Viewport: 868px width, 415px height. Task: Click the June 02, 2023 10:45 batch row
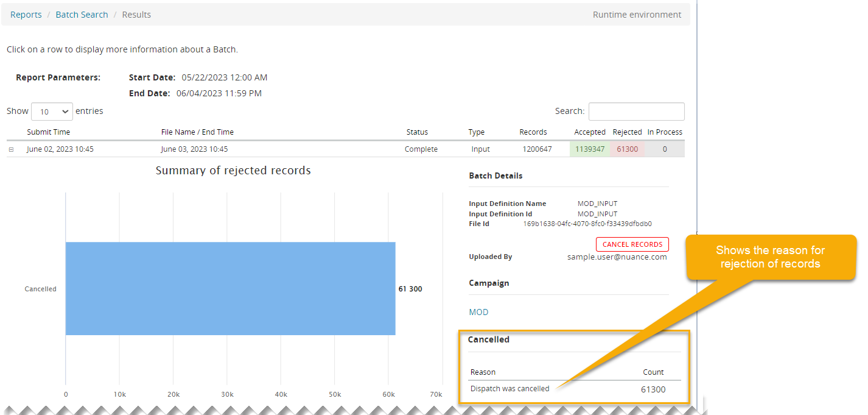click(60, 149)
